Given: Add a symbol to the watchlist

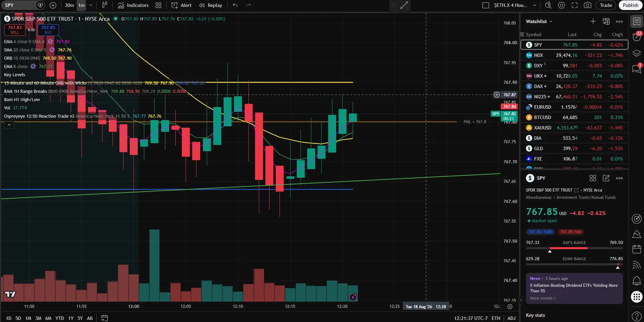Looking at the screenshot, I should (x=593, y=21).
